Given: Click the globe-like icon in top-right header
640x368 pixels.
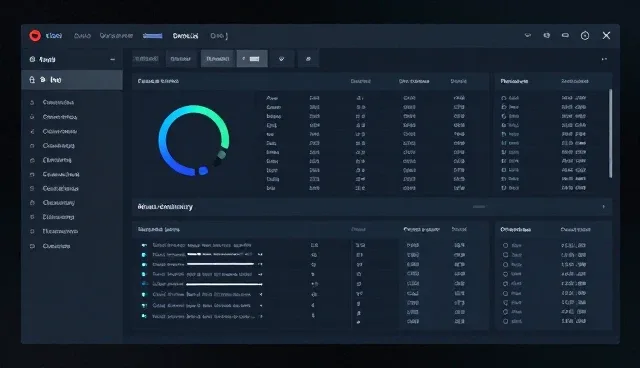Looking at the screenshot, I should [x=547, y=35].
